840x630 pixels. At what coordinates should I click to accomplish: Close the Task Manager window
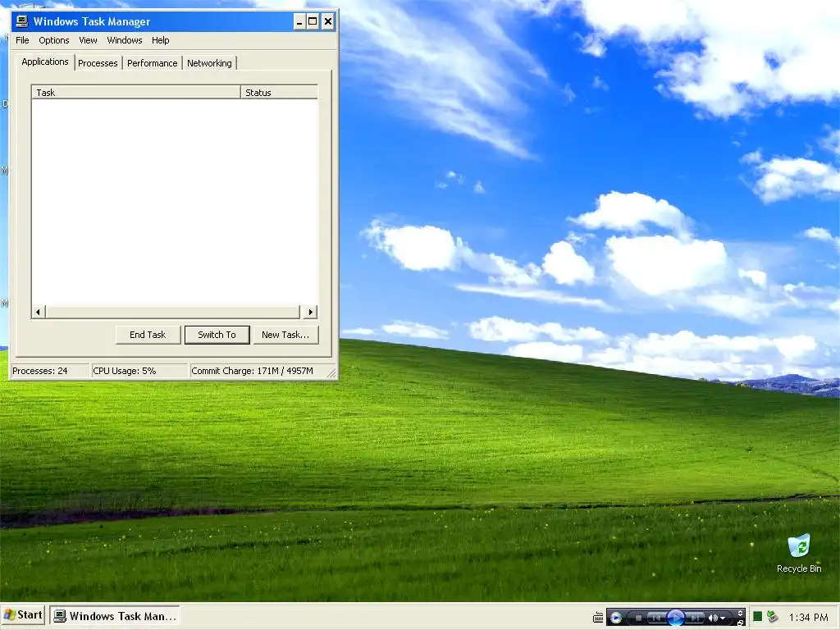pyautogui.click(x=328, y=21)
